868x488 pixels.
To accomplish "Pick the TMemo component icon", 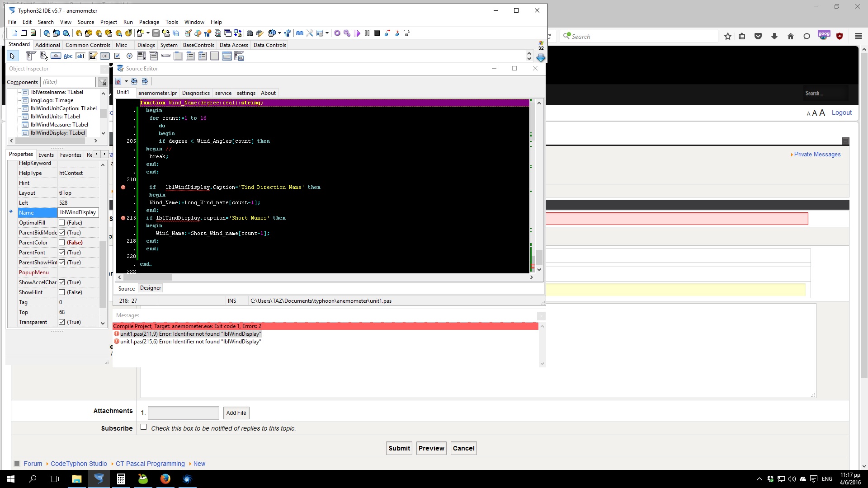I will tap(93, 56).
